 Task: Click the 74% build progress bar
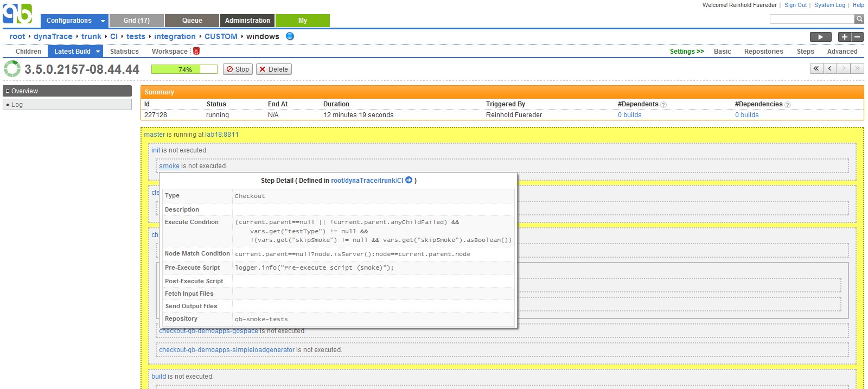click(x=184, y=69)
